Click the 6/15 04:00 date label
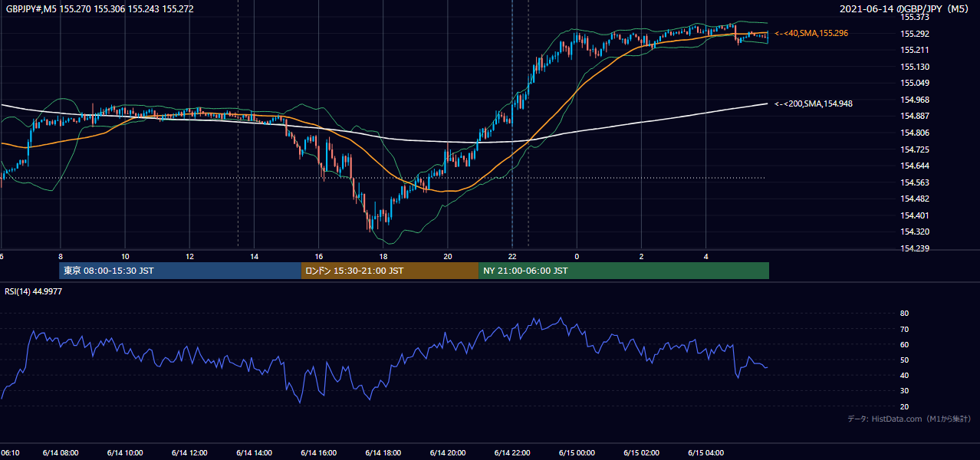Viewport: 980px width, 460px height. [706, 452]
